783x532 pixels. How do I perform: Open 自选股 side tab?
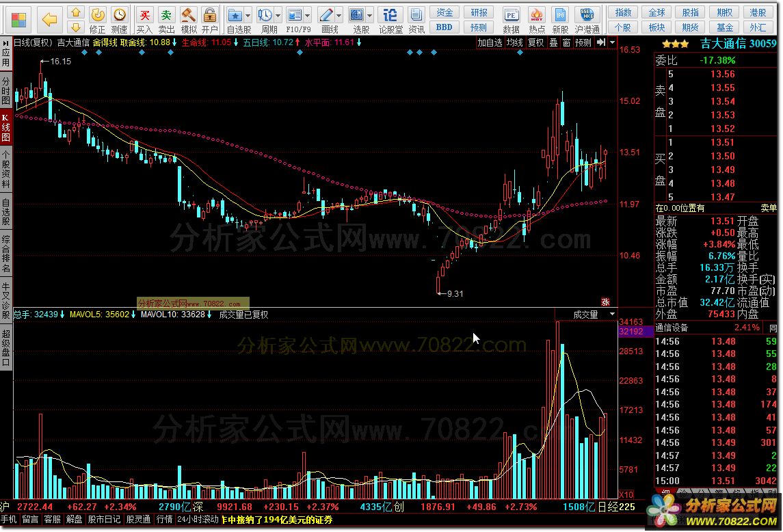coord(6,211)
